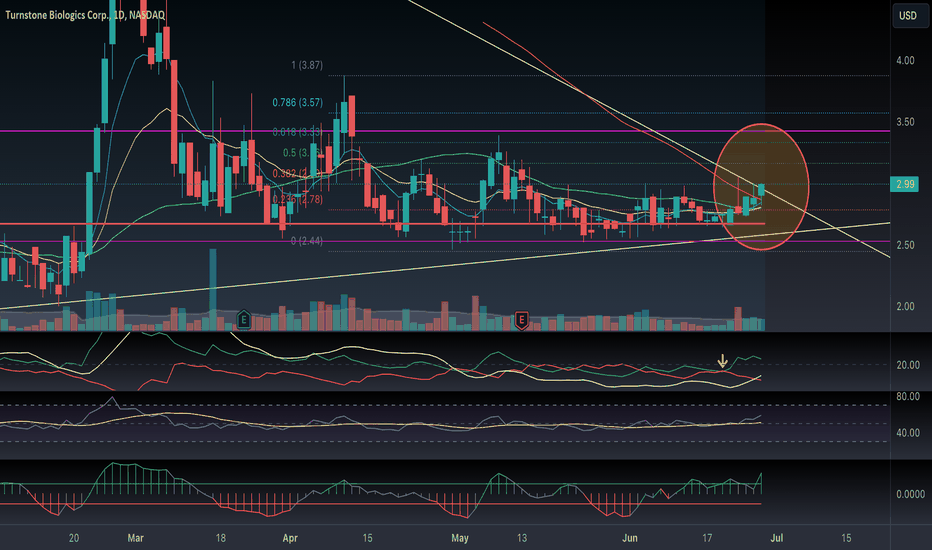Click the 17 date label after Jun
This screenshot has width=932, height=550.
pos(707,538)
